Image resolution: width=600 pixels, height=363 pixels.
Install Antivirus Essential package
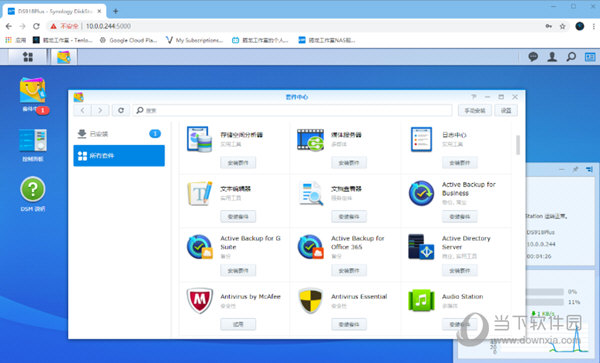(349, 324)
